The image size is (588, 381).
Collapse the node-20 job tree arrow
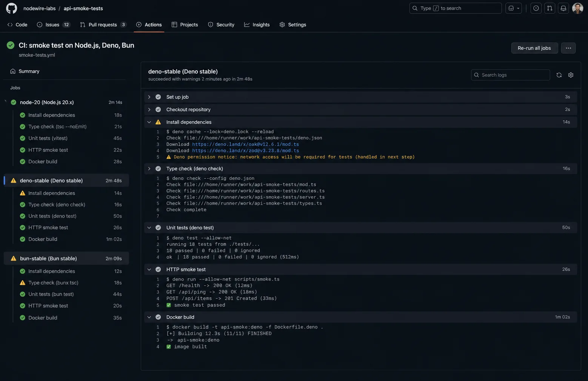coord(5,101)
